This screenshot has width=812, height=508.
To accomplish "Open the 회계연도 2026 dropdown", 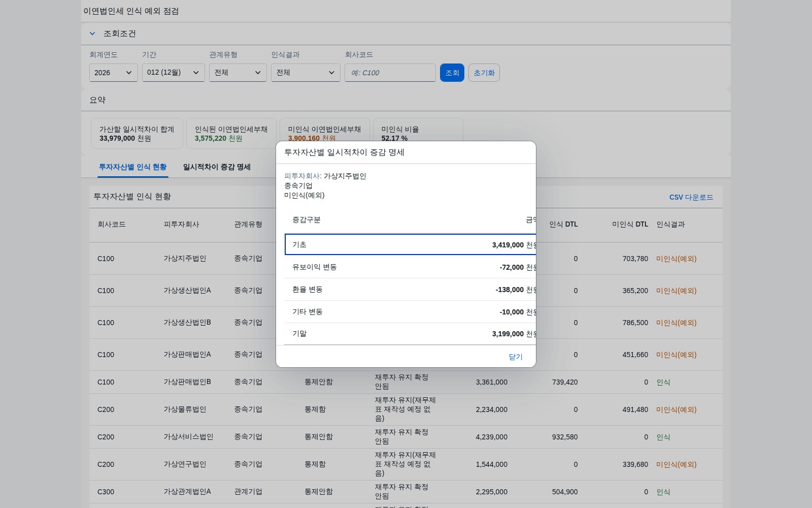I will pos(113,73).
